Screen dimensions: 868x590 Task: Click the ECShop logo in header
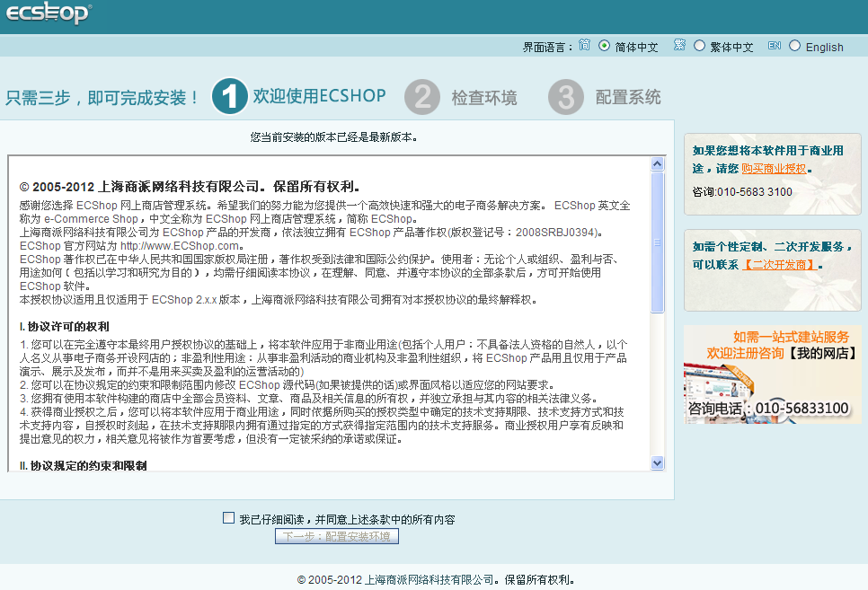point(48,14)
